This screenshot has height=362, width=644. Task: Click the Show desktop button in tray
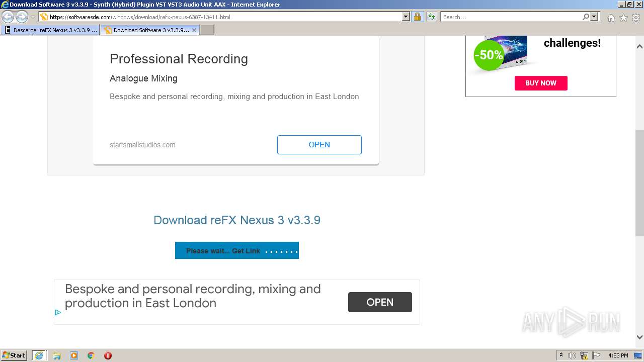tap(638, 355)
